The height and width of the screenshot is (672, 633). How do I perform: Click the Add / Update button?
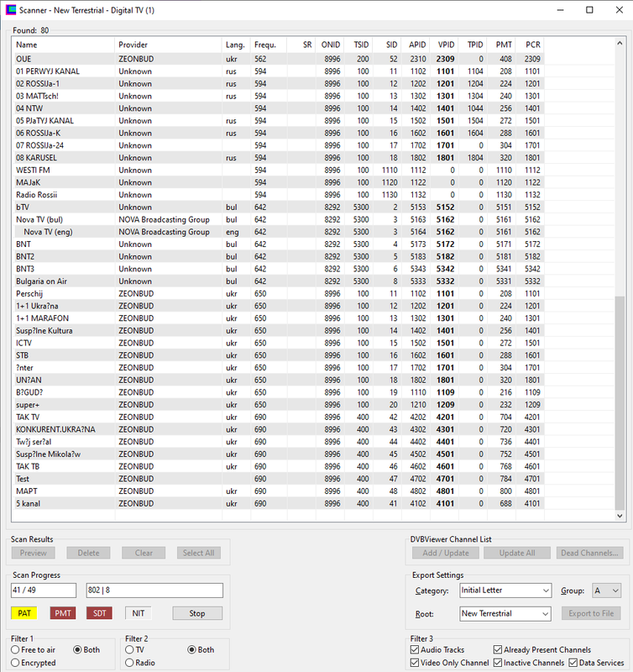point(446,553)
